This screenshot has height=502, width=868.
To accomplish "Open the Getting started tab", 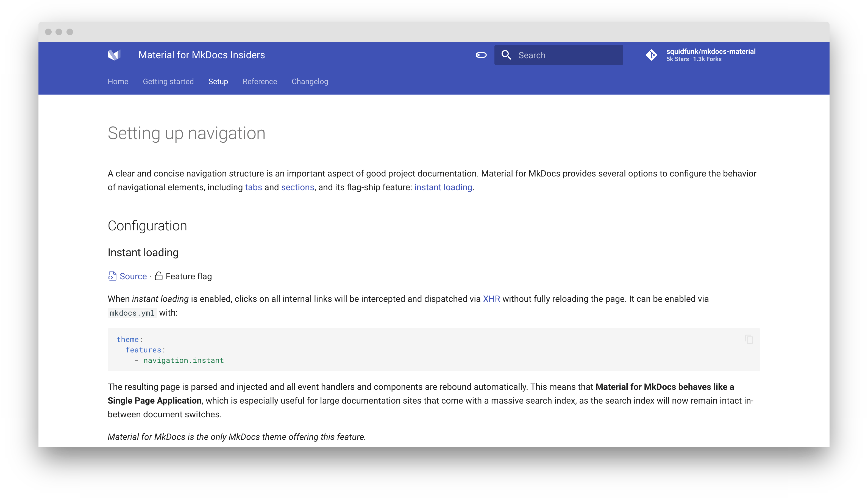I will coord(168,82).
